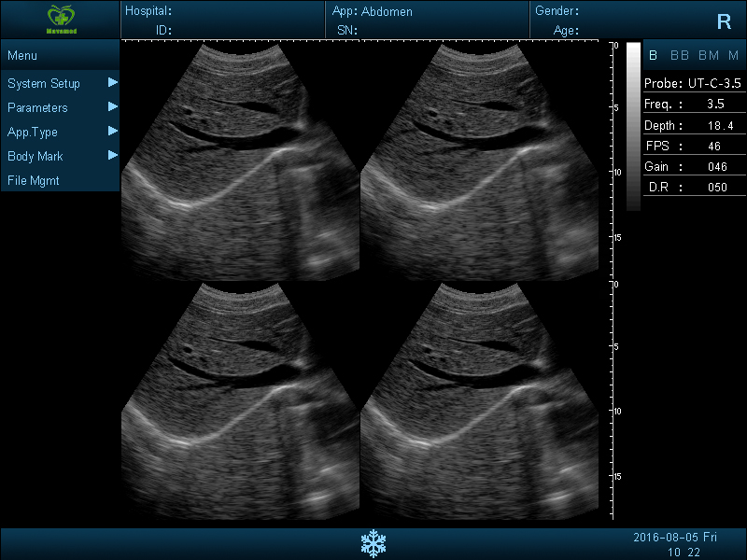Viewport: 747px width, 560px height.
Task: Select the top-left ultrasound image
Action: 240,161
